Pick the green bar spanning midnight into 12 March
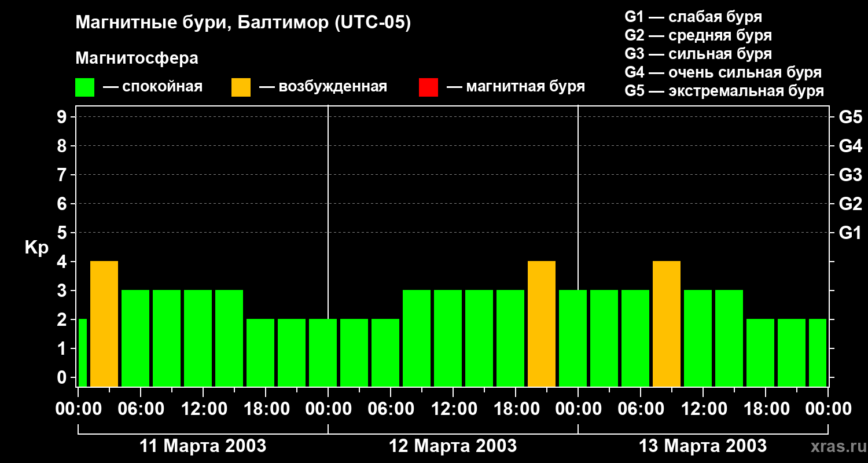This screenshot has height=463, width=868. click(x=323, y=352)
